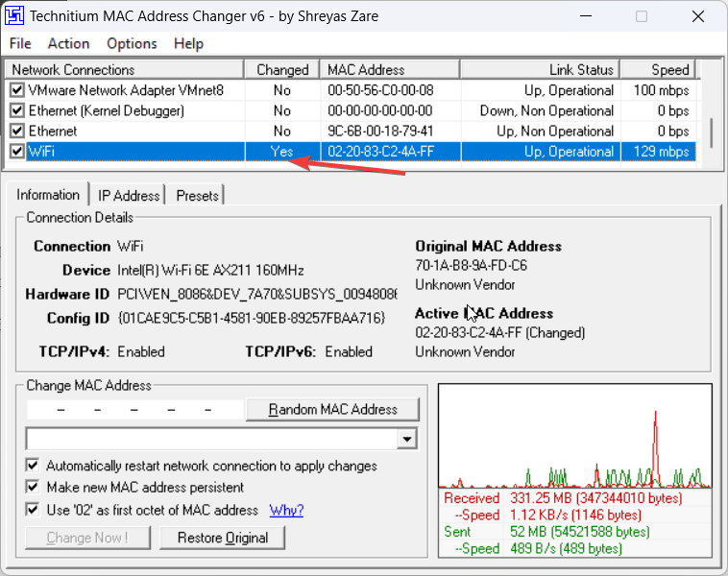Click original MAC 70-1A-B8-9A-FD-C6 text
Viewport: 728px width, 576px height.
point(472,266)
